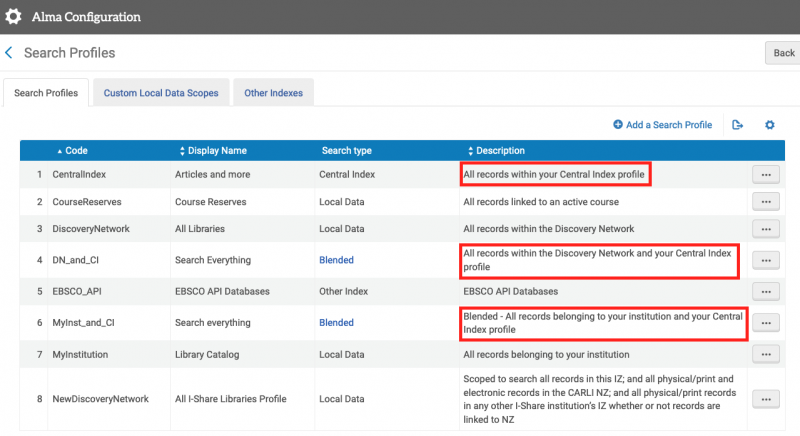The width and height of the screenshot is (800, 436).
Task: Click the Alma Configuration title text
Action: pyautogui.click(x=86, y=17)
